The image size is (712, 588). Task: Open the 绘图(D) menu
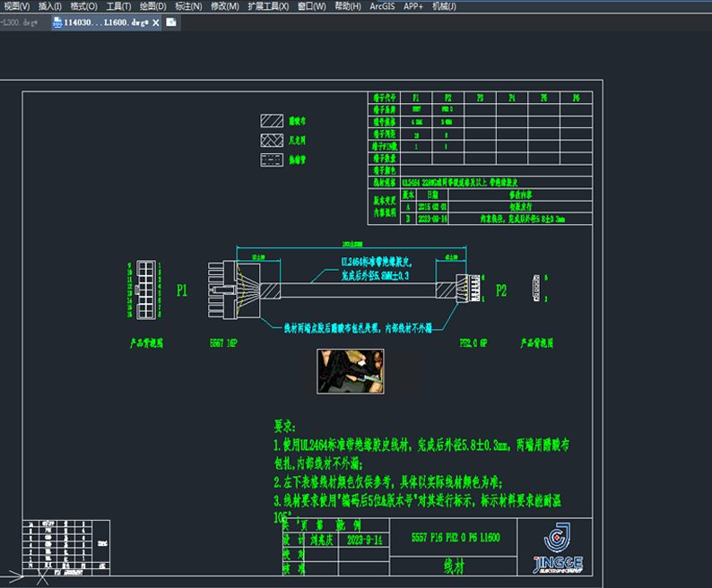[152, 6]
